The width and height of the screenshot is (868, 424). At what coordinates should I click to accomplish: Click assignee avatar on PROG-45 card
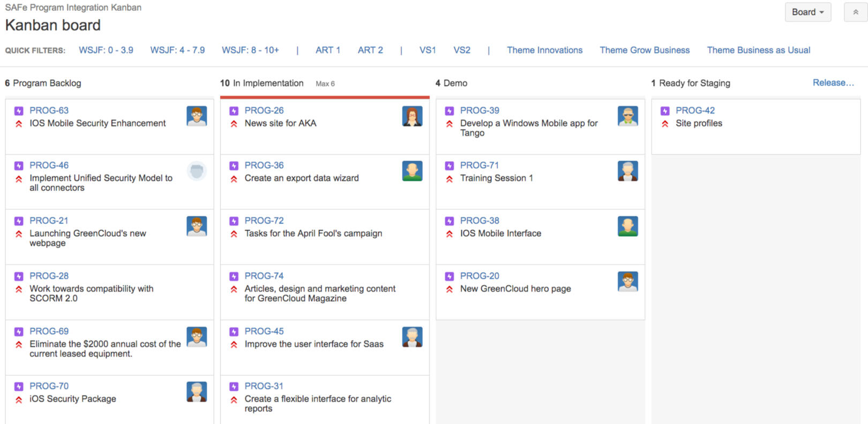click(x=412, y=337)
